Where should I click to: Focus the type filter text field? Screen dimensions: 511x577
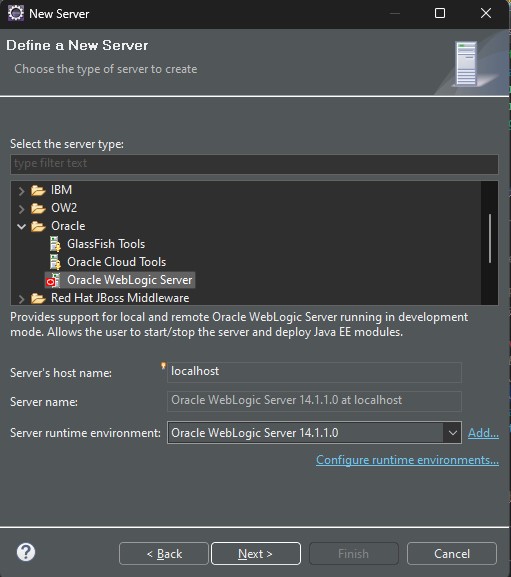click(x=254, y=164)
